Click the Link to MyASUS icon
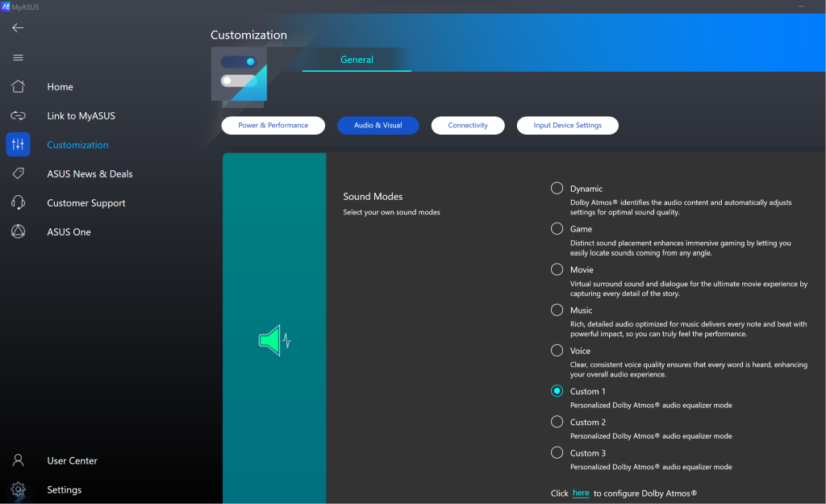Image resolution: width=826 pixels, height=504 pixels. tap(18, 116)
